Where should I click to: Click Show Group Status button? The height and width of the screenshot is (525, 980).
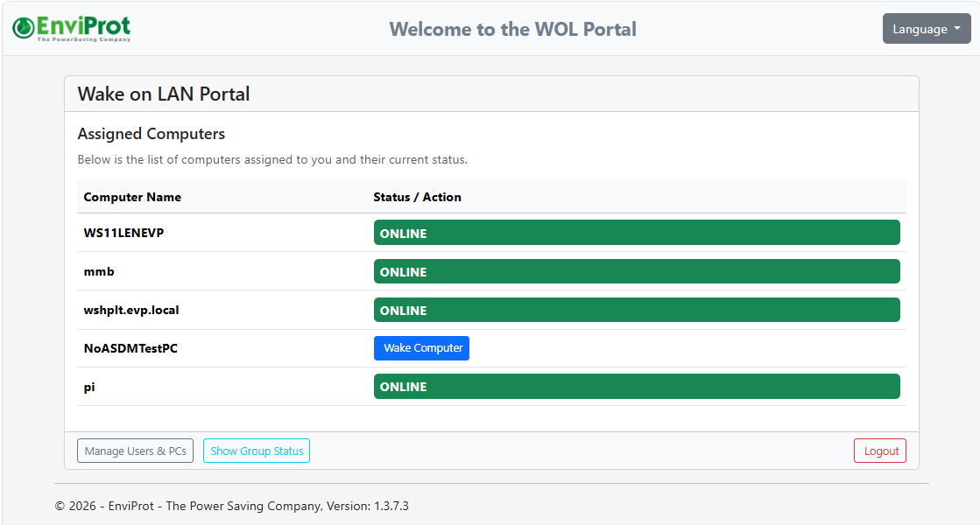257,451
